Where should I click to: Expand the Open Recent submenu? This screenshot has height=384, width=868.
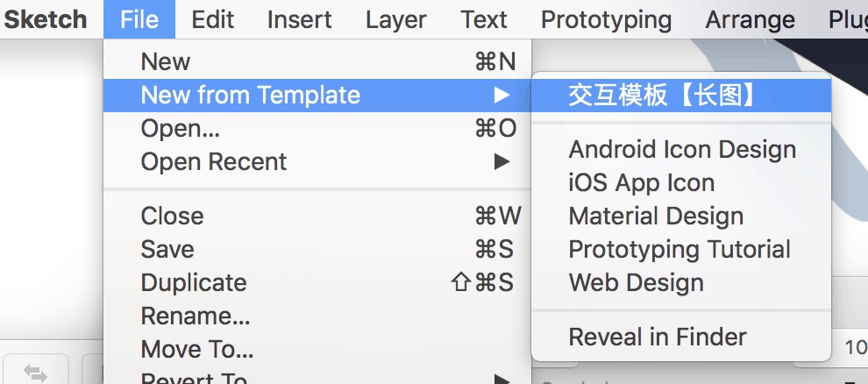point(214,162)
